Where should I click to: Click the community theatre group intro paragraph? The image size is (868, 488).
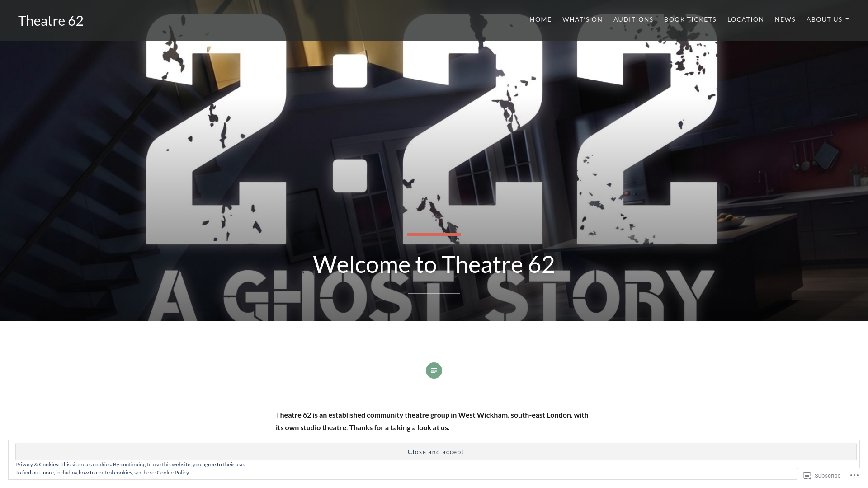(432, 421)
